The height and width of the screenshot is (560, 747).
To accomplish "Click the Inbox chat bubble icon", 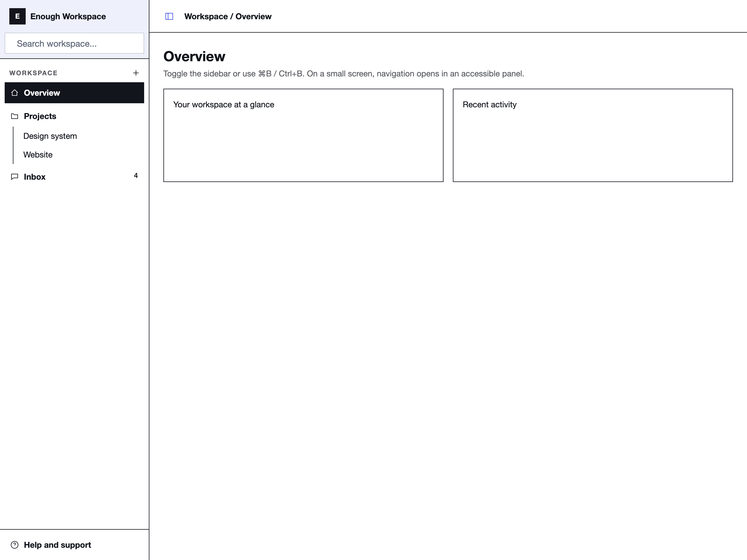I will click(15, 177).
